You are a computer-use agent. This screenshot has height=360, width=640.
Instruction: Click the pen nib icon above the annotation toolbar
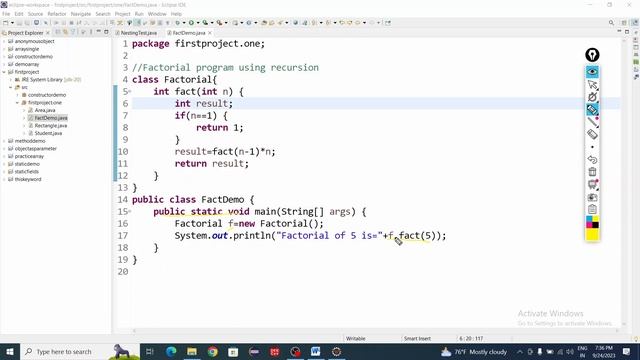[592, 55]
